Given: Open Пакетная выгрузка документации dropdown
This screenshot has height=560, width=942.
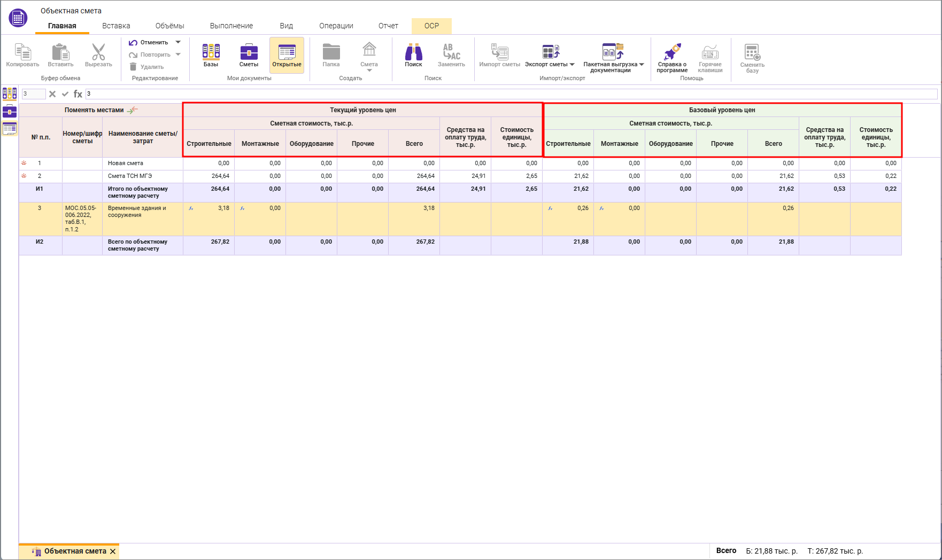Looking at the screenshot, I should click(x=642, y=65).
